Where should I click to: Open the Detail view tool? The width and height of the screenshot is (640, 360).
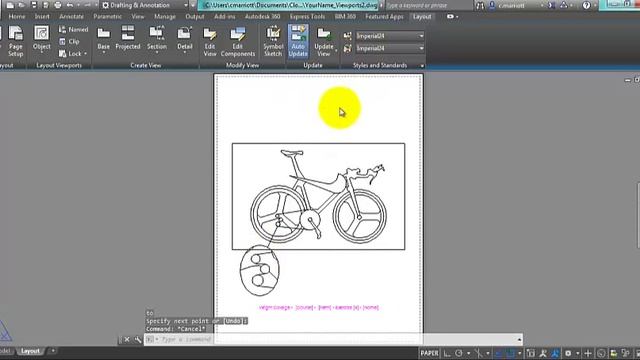point(184,40)
